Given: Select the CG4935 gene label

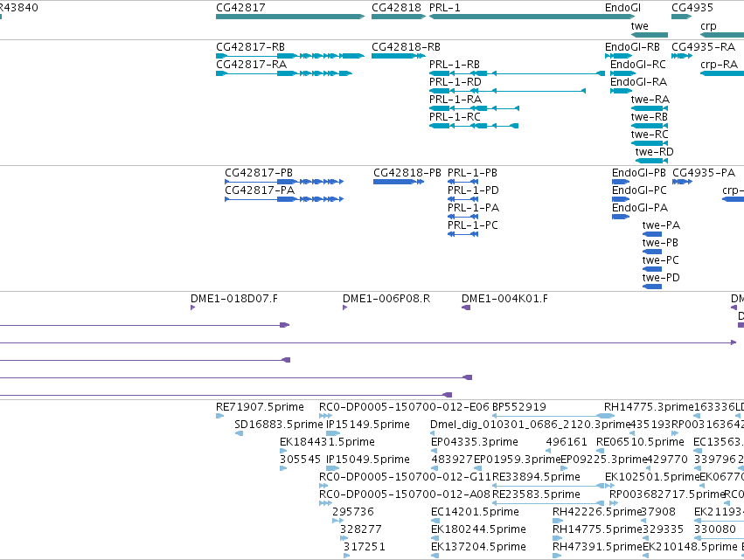Looking at the screenshot, I should pyautogui.click(x=692, y=8).
